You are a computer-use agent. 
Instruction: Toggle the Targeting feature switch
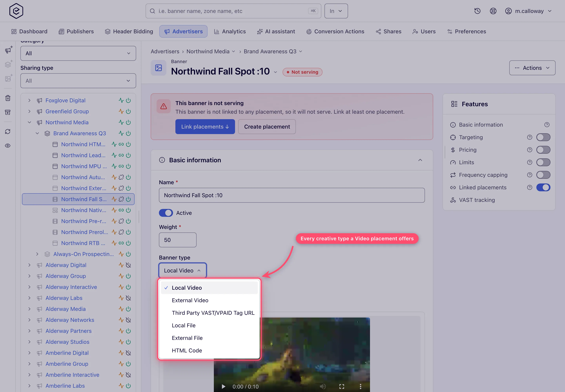543,137
